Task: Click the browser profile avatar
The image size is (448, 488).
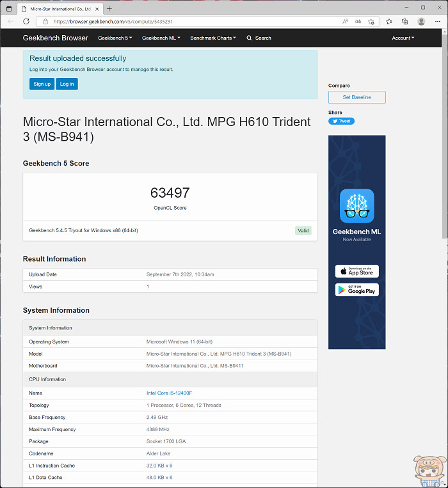Action: [421, 22]
